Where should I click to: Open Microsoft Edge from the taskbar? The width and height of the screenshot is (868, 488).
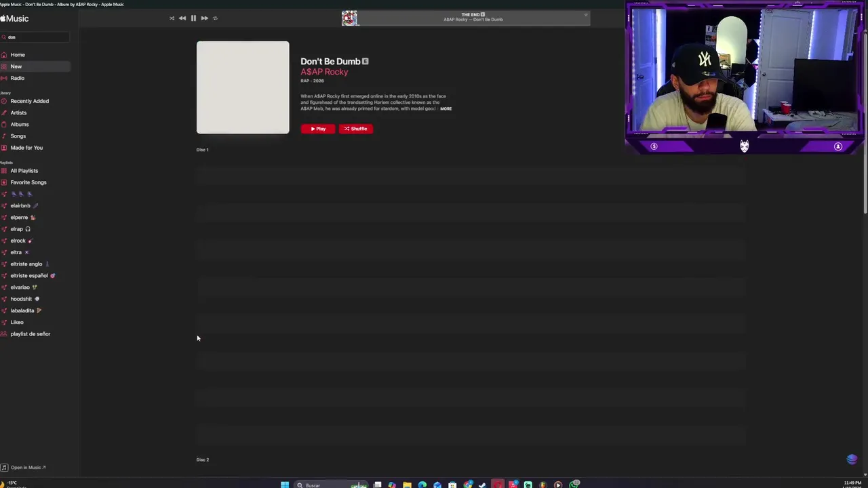point(422,485)
